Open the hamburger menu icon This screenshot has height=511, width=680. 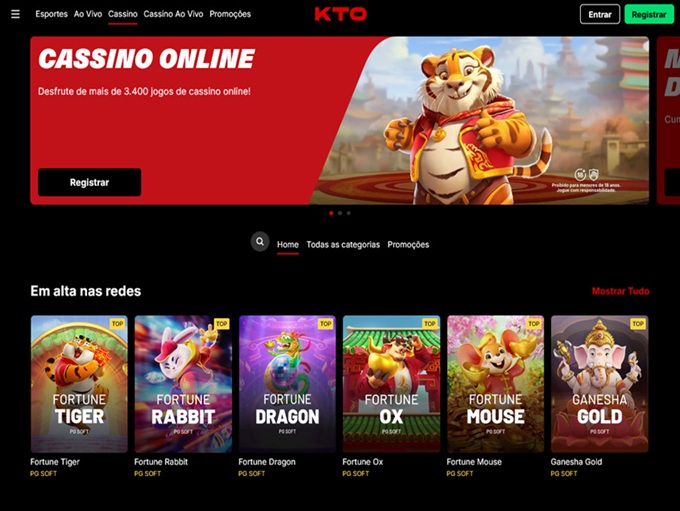coord(15,14)
